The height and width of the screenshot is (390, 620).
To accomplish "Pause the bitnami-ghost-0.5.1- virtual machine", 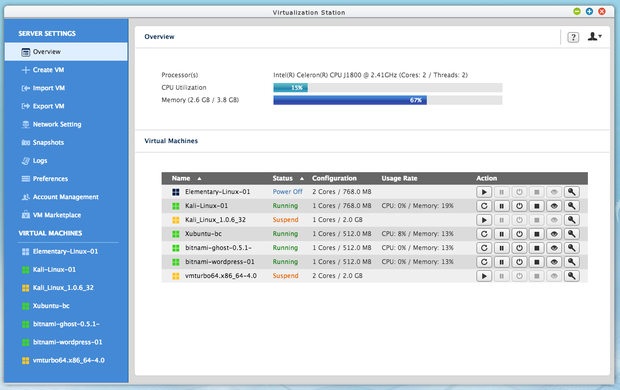I will tap(501, 248).
